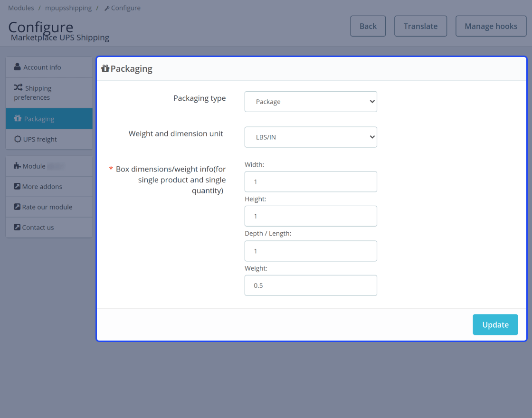The width and height of the screenshot is (532, 418).
Task: Focus the Depth / Length input field
Action: click(x=311, y=251)
